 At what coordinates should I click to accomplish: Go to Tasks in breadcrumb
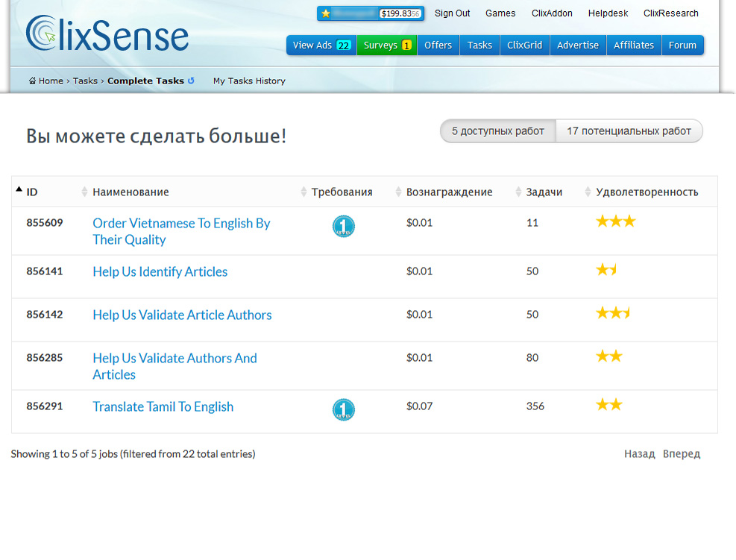85,81
